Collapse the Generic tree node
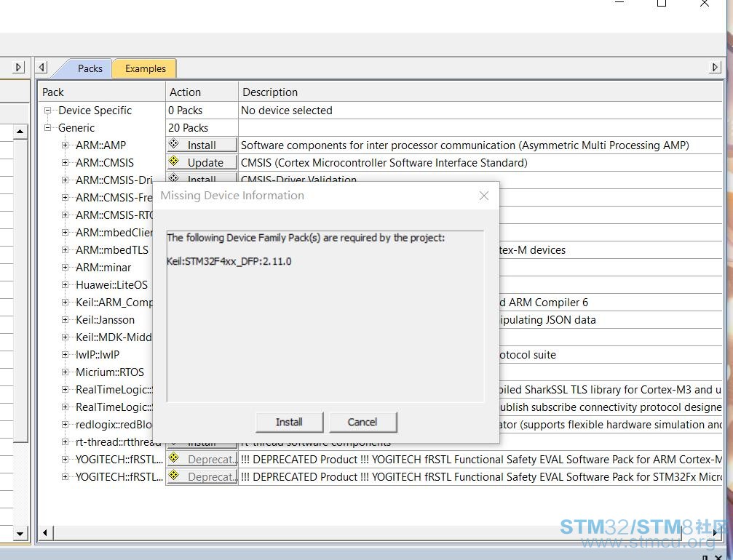Image resolution: width=733 pixels, height=560 pixels. coord(48,128)
